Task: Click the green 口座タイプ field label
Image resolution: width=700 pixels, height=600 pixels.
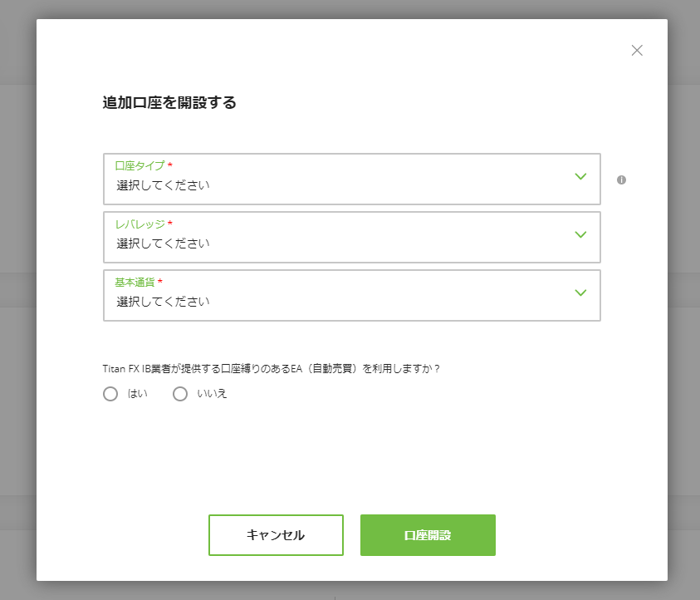Action: pos(140,165)
